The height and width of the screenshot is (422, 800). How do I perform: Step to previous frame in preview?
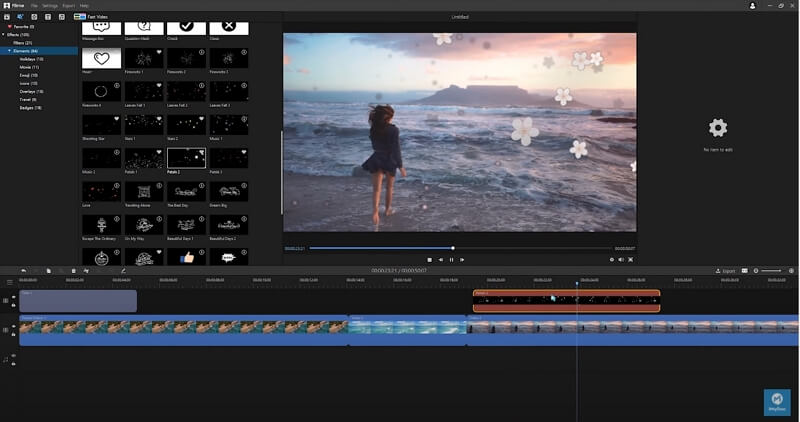pos(441,260)
